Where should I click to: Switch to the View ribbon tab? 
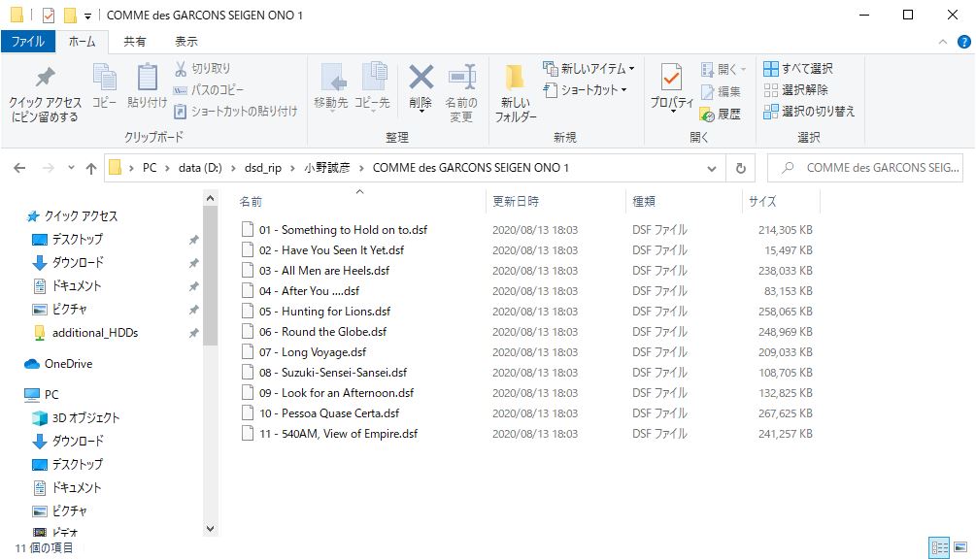coord(186,42)
